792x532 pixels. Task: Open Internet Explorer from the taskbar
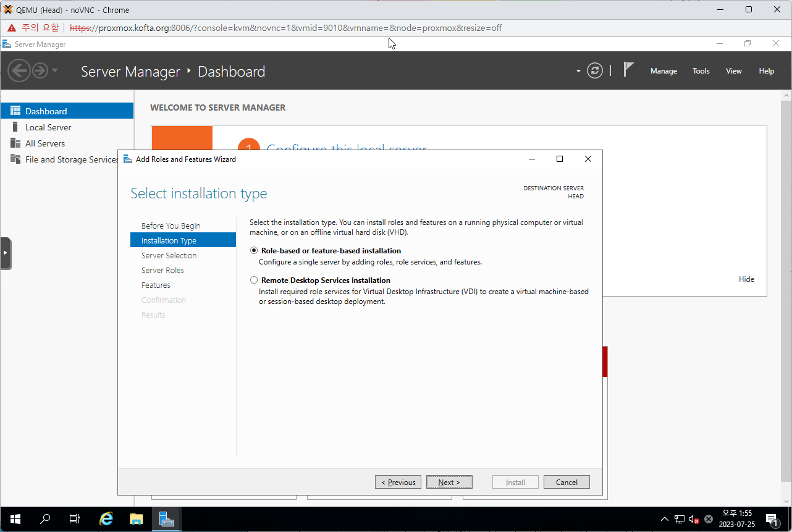106,519
